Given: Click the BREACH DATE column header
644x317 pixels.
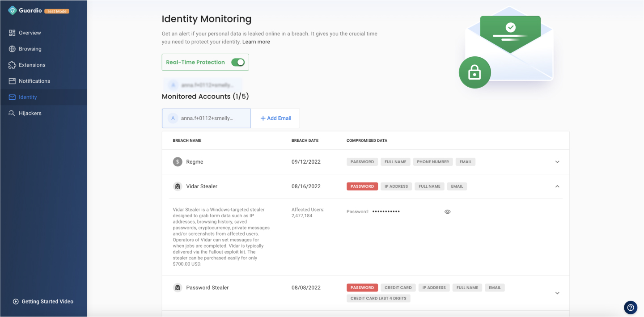Looking at the screenshot, I should tap(305, 140).
